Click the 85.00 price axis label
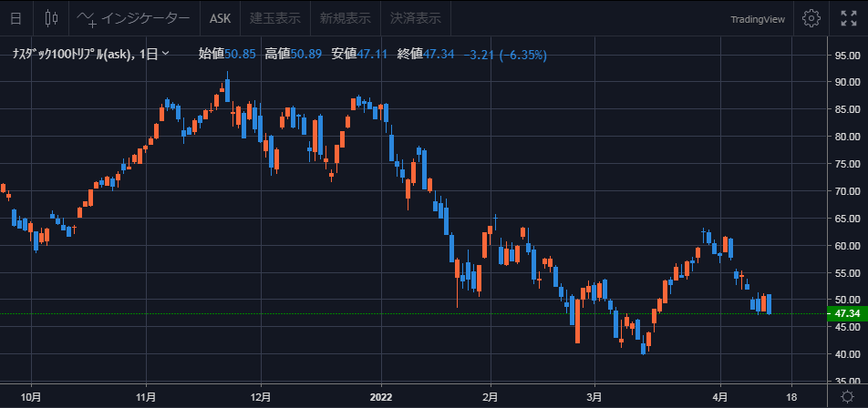Image resolution: width=868 pixels, height=408 pixels. (x=847, y=109)
